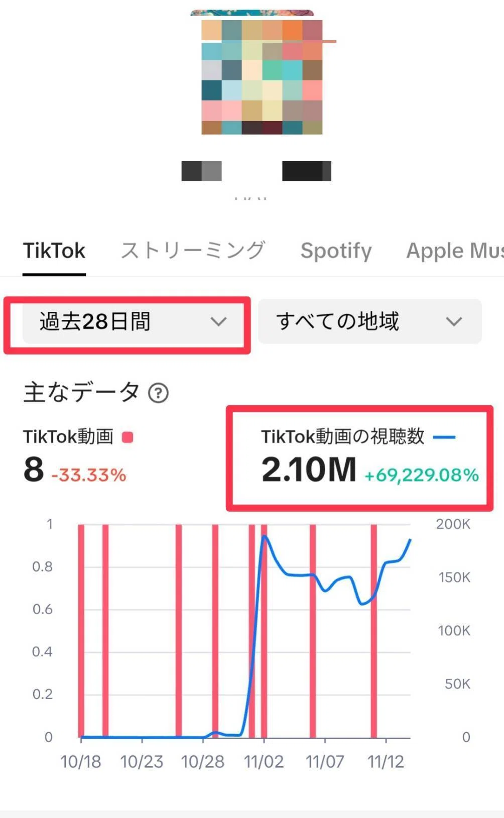This screenshot has height=818, width=504.
Task: Switch to the ストリーミング tab
Action: [x=193, y=251]
